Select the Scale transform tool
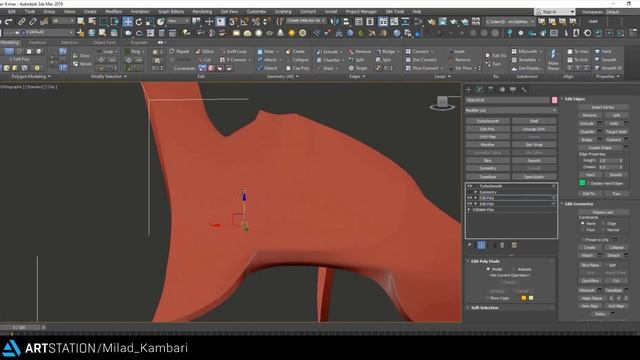640x360 pixels. [150, 22]
